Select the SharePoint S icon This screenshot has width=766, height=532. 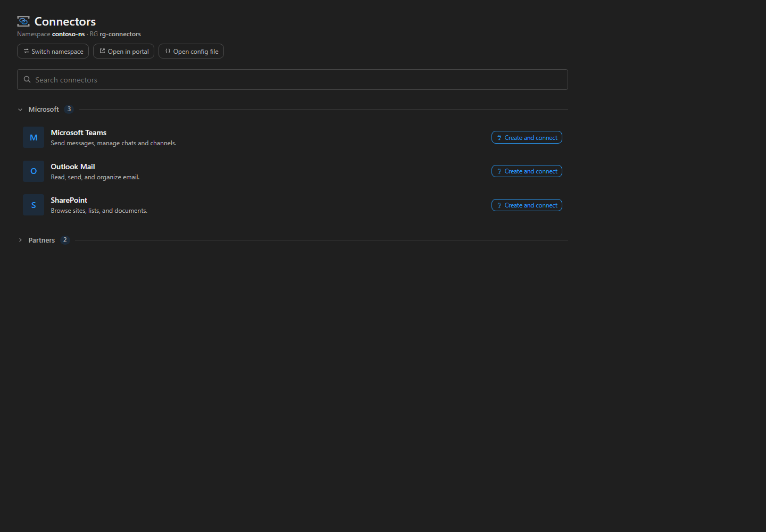(x=34, y=205)
